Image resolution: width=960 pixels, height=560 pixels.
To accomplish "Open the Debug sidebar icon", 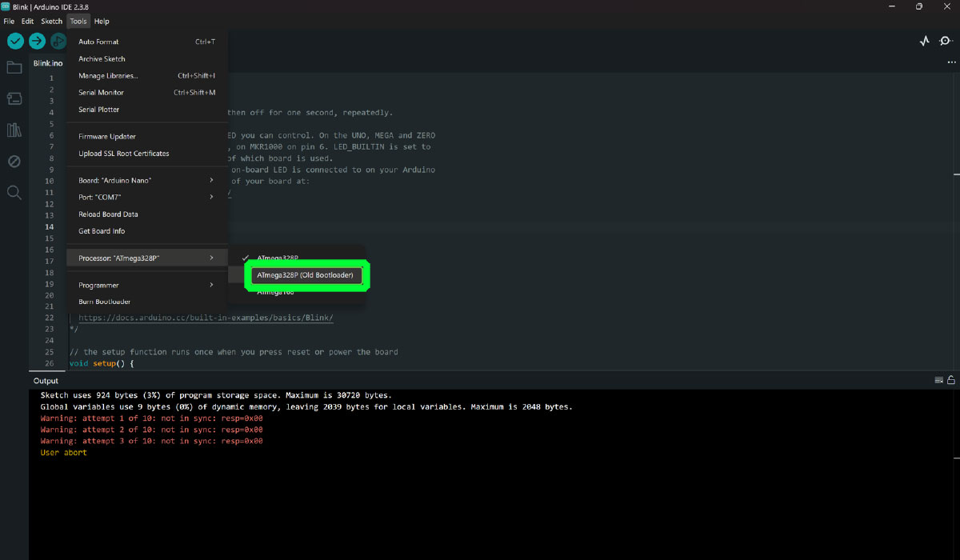I will (x=14, y=161).
